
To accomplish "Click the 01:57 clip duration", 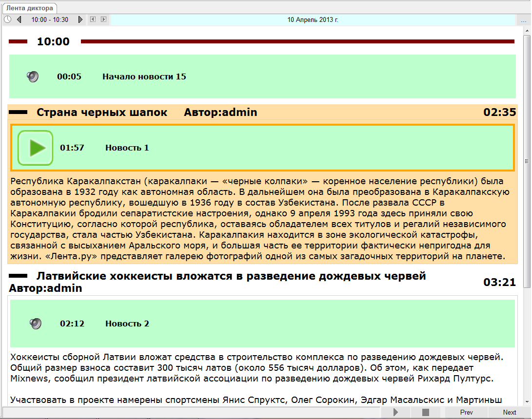I will [x=72, y=148].
